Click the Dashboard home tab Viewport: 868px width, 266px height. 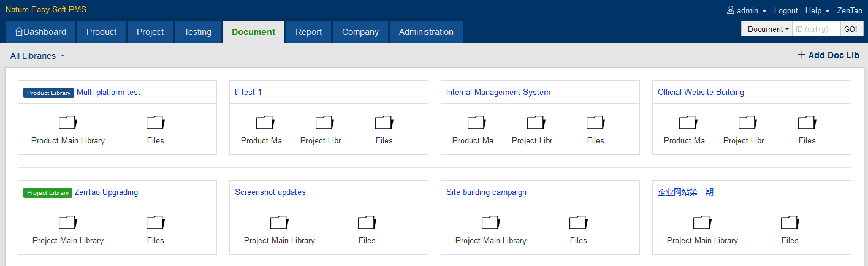(x=40, y=32)
